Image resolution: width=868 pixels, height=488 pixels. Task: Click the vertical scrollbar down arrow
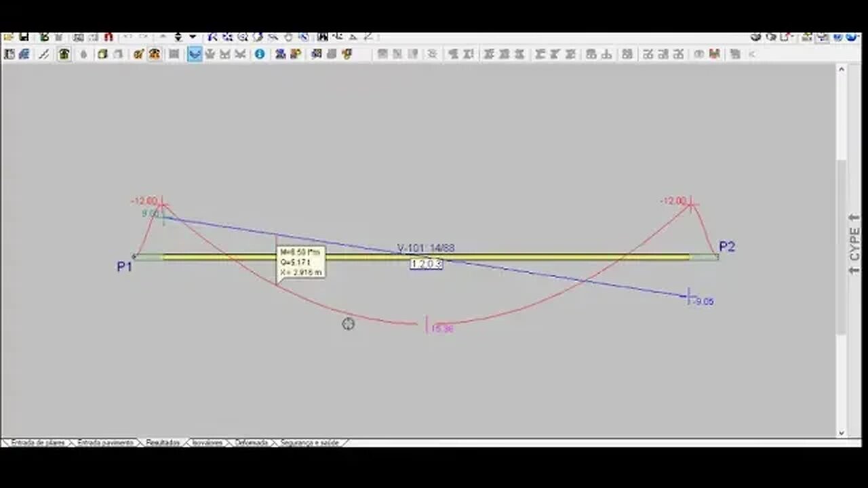pos(842,433)
